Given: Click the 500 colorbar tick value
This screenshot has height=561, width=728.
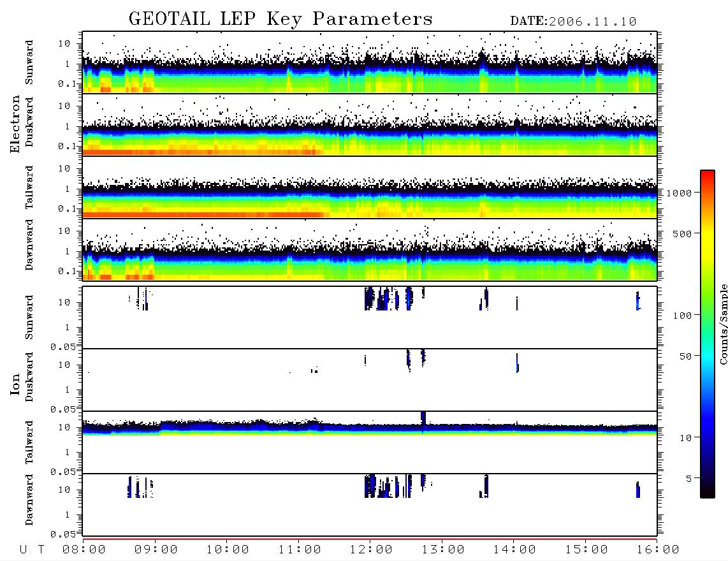Looking at the screenshot, I should pos(682,234).
